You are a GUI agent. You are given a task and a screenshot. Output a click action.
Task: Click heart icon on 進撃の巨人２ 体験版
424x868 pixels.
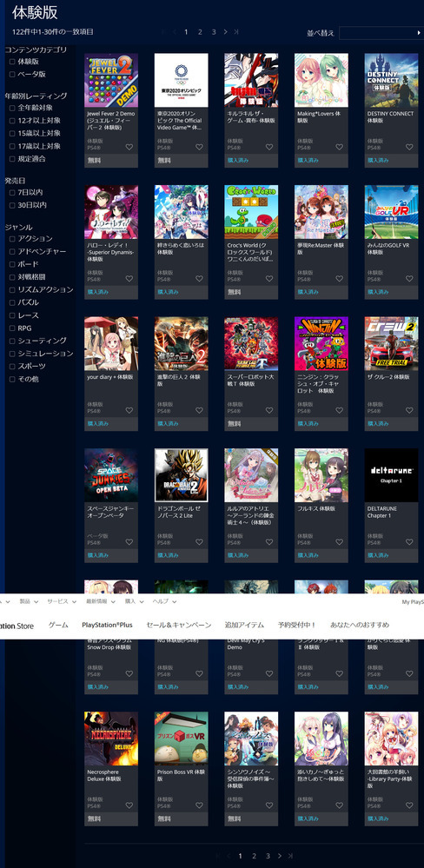[x=199, y=411]
